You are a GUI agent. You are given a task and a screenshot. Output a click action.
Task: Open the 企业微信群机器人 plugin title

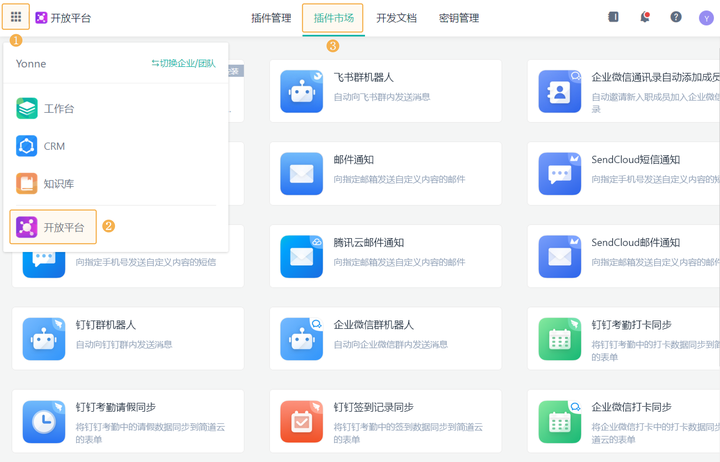(374, 325)
